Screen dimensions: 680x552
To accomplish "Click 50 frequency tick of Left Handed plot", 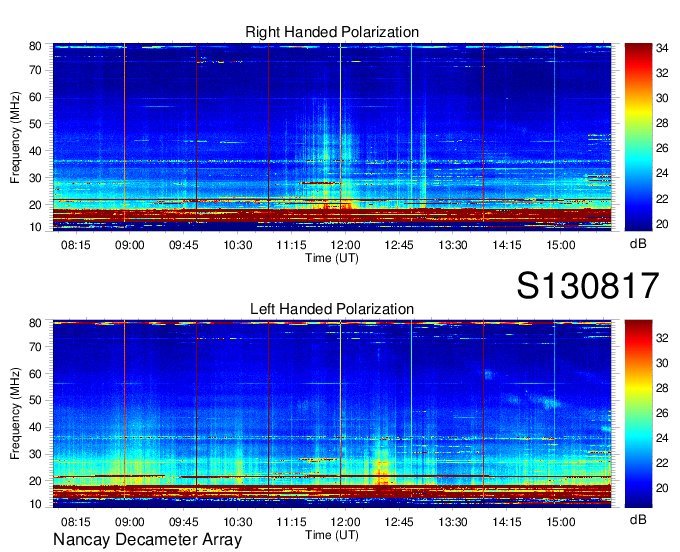I will (x=35, y=400).
